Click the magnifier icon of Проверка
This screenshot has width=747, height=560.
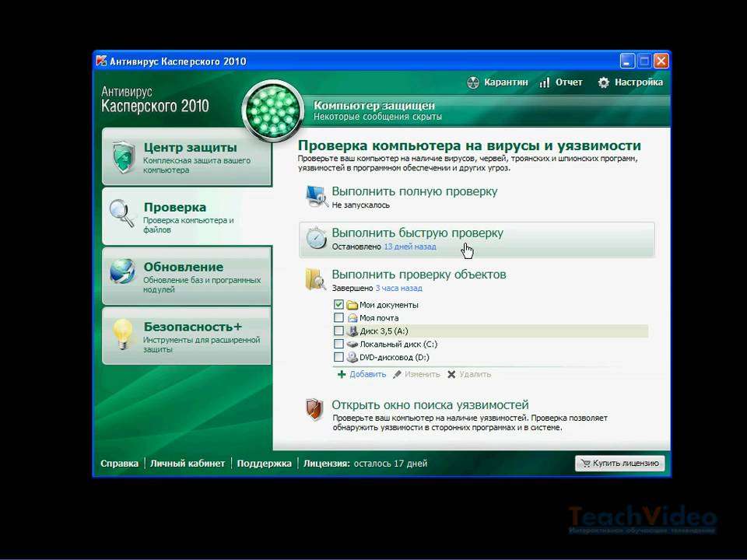[x=122, y=213]
